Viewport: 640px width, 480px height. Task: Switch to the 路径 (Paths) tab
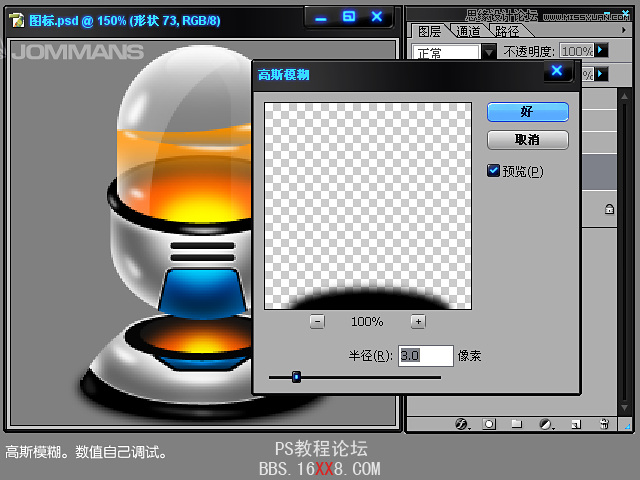(x=507, y=31)
